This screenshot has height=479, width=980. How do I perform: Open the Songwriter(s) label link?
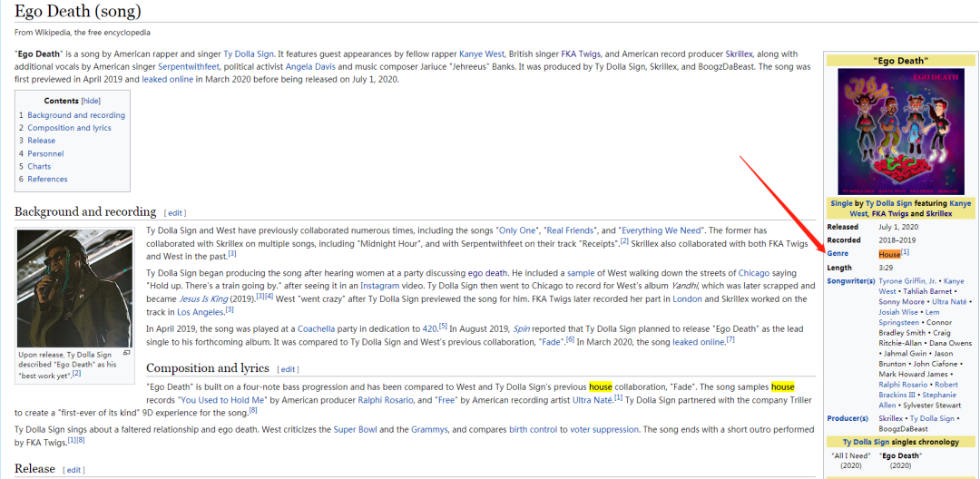[850, 281]
